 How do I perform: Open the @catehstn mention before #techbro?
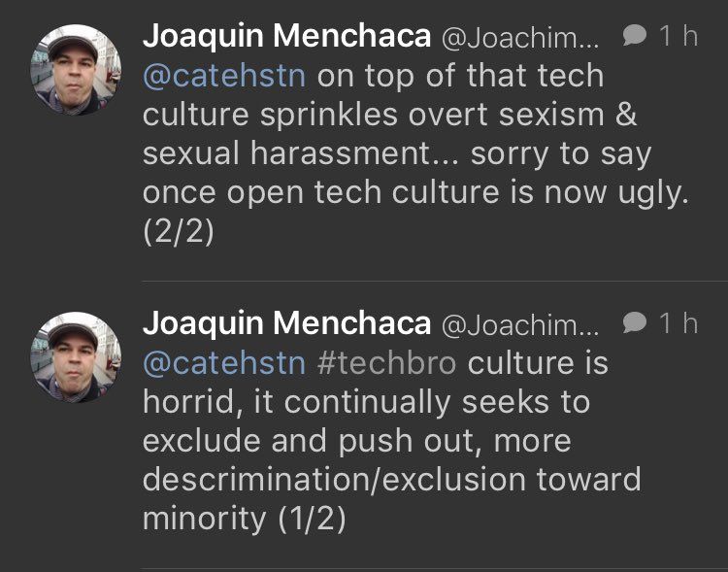tap(225, 362)
